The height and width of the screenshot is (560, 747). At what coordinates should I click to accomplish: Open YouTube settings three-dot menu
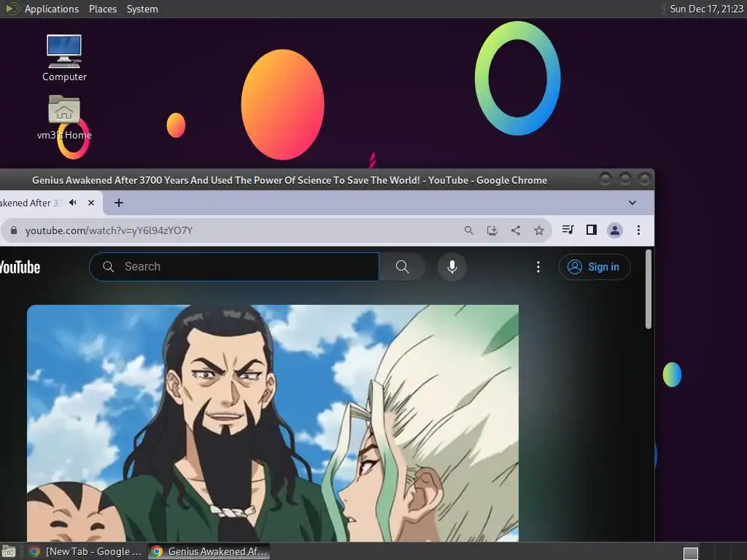pos(538,267)
